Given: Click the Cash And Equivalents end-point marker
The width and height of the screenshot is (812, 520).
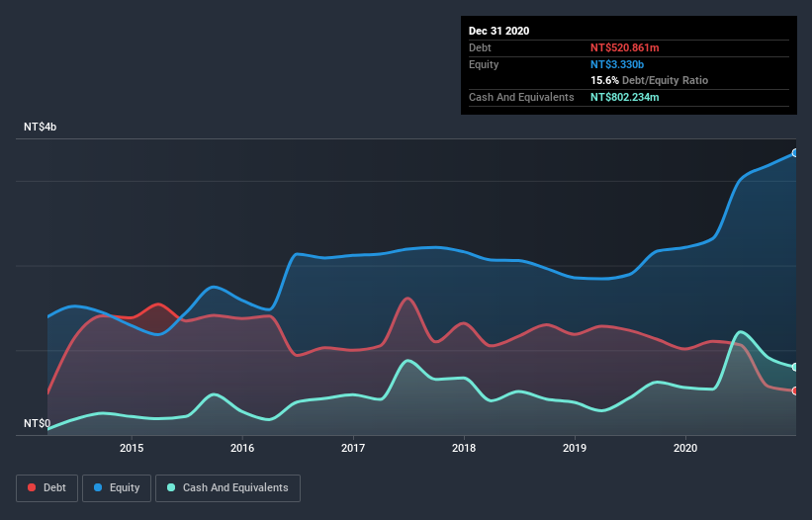Looking at the screenshot, I should tap(795, 367).
